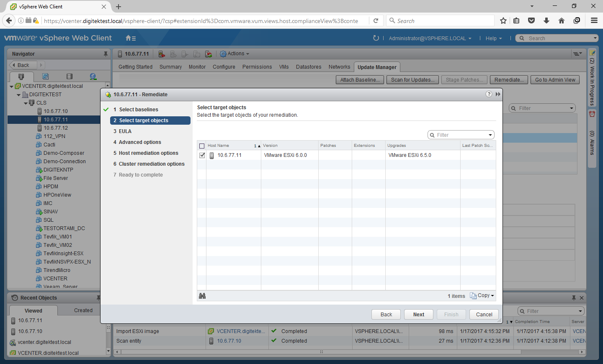Switch to the Monitor tab
Viewport: 603px width, 364px height.
[x=197, y=67]
